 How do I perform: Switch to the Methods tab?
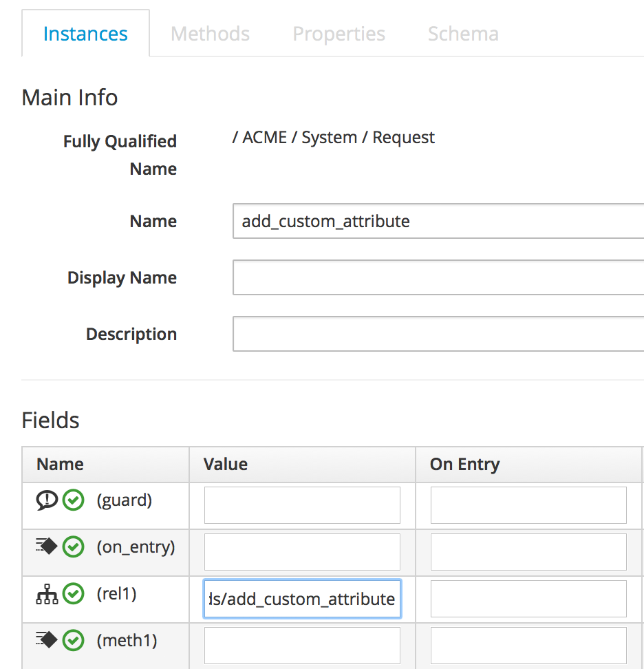[210, 34]
